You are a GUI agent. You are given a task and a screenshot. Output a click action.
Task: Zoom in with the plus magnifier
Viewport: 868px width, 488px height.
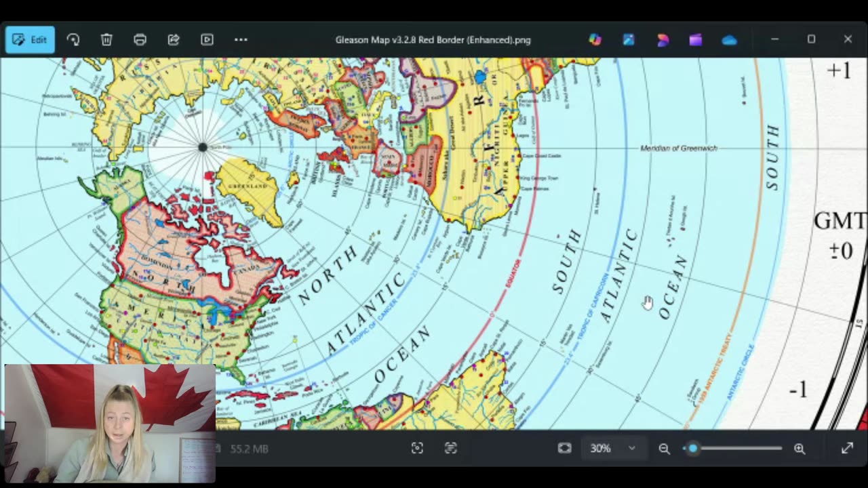pos(800,448)
